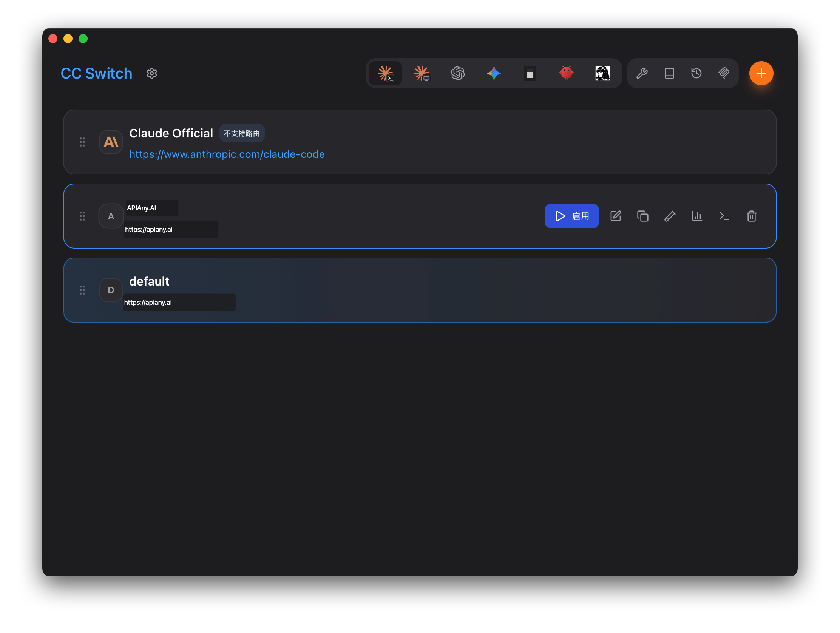Select the Claude Code terminal app tab

pyautogui.click(x=385, y=73)
